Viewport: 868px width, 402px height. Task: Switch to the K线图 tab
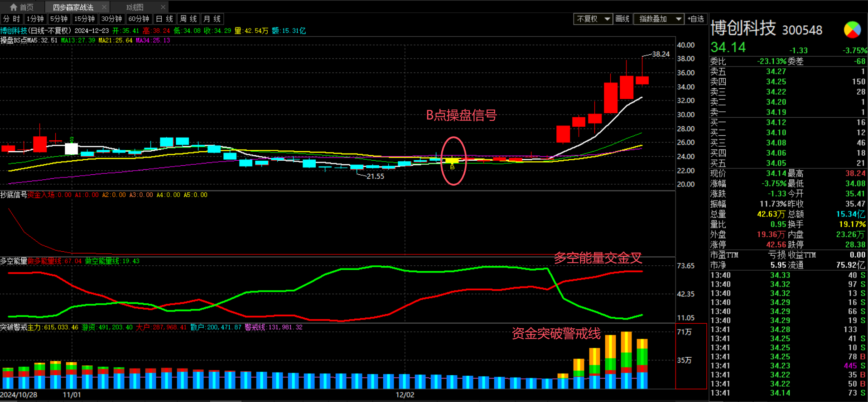point(135,7)
